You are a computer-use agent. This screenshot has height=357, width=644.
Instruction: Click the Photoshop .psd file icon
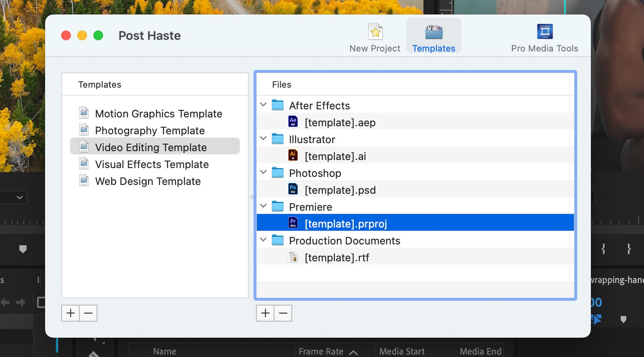coord(293,189)
